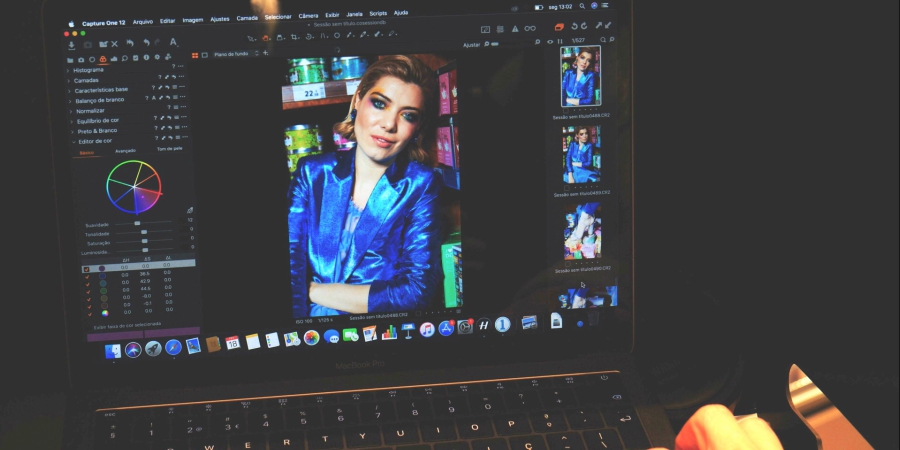Toggle the dark red color range checkmark
This screenshot has height=450, width=900.
pyautogui.click(x=88, y=307)
